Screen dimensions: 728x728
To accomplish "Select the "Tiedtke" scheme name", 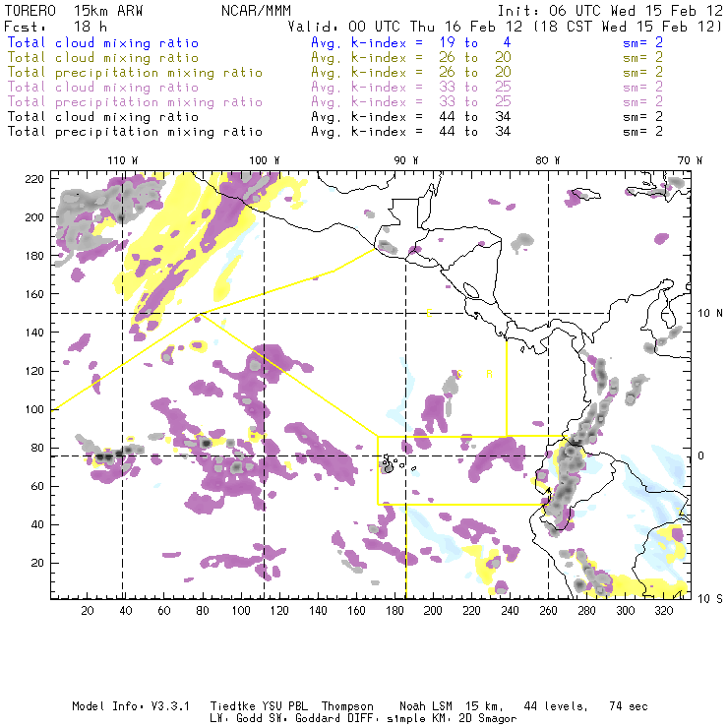I will click(x=232, y=706).
